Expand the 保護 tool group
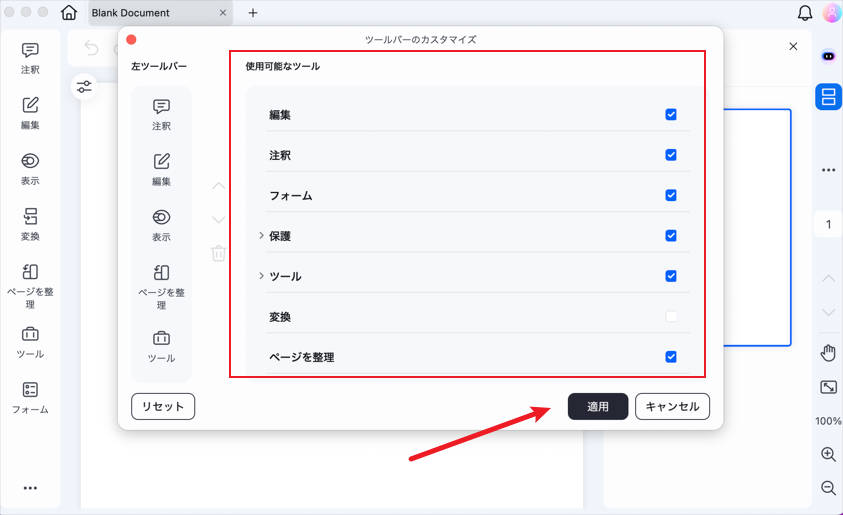843x515 pixels. pos(262,236)
